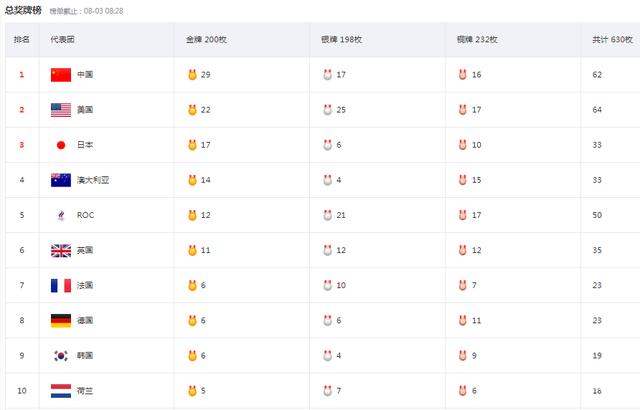Click the ROC team emblem icon
Screen dimensions: 640x410
[x=61, y=215]
